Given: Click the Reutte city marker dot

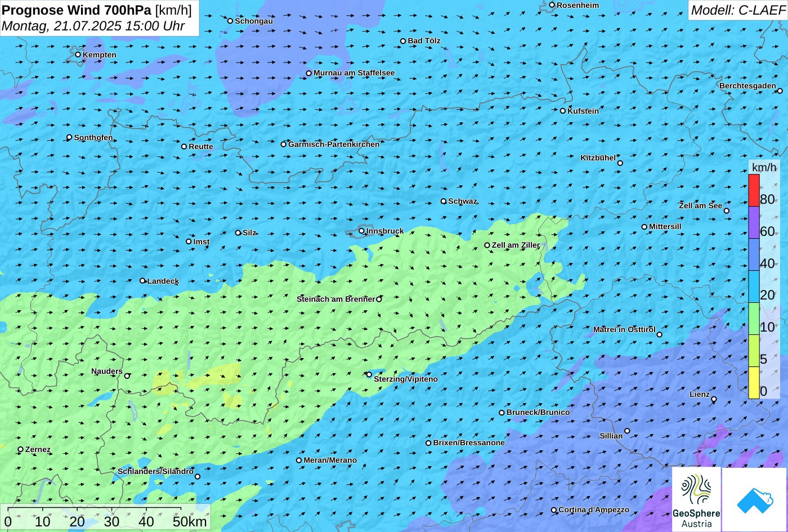Looking at the screenshot, I should tap(184, 146).
